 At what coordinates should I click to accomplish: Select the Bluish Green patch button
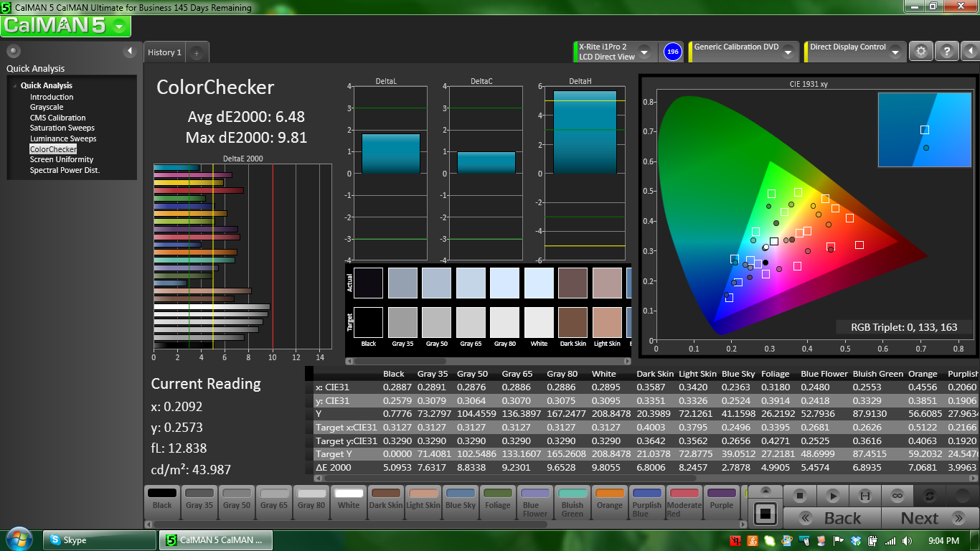[x=573, y=501]
